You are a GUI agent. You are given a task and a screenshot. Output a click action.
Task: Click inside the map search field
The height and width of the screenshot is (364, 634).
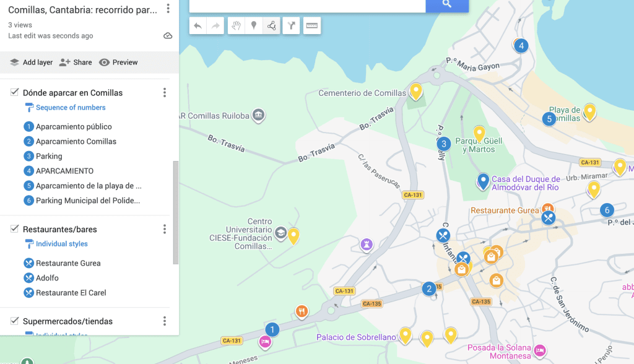point(306,5)
